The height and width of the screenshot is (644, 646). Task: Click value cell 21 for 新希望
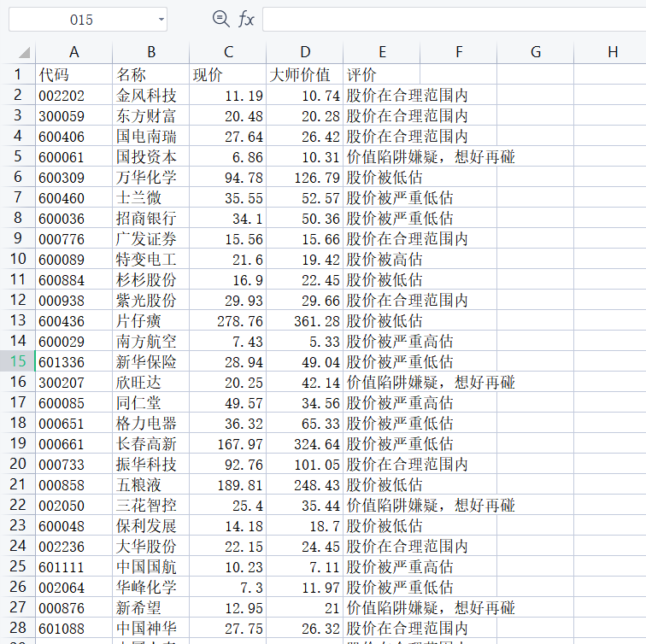coord(305,607)
